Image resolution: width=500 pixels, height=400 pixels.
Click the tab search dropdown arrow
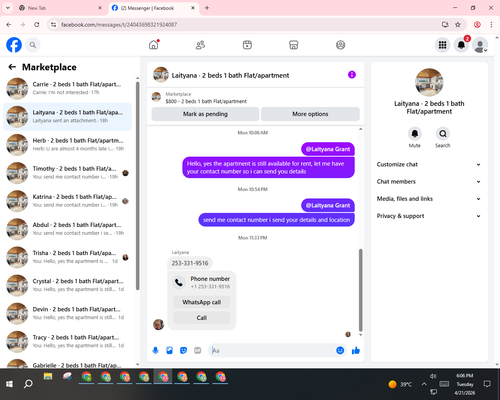coord(8,8)
